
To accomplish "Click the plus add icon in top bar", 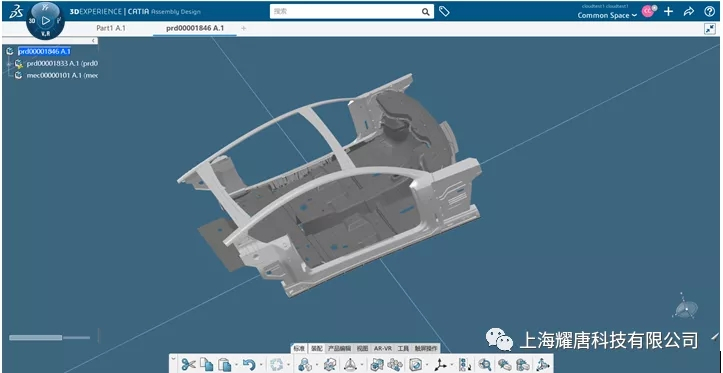I will (x=669, y=12).
